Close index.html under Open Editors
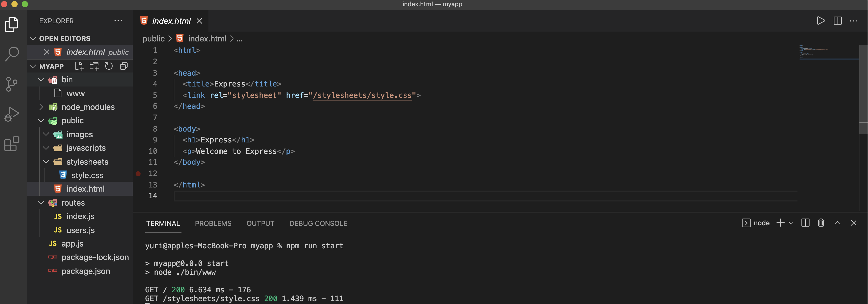This screenshot has height=304, width=868. (x=46, y=52)
